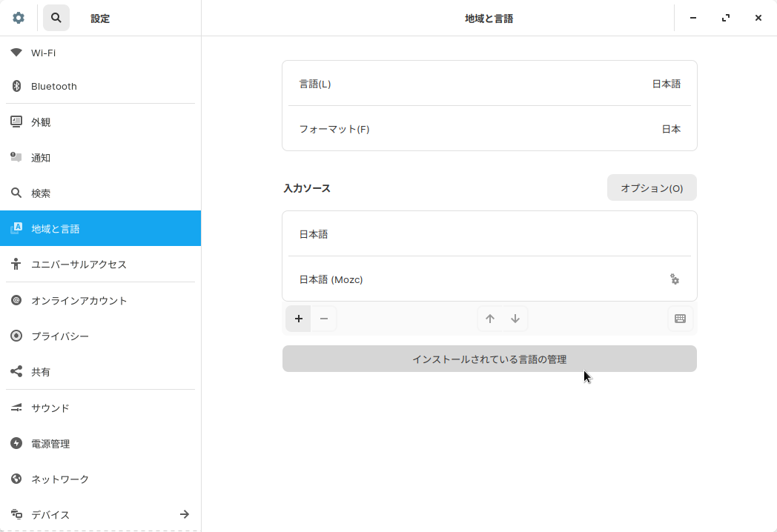Click the search icon in the header

pos(56,18)
